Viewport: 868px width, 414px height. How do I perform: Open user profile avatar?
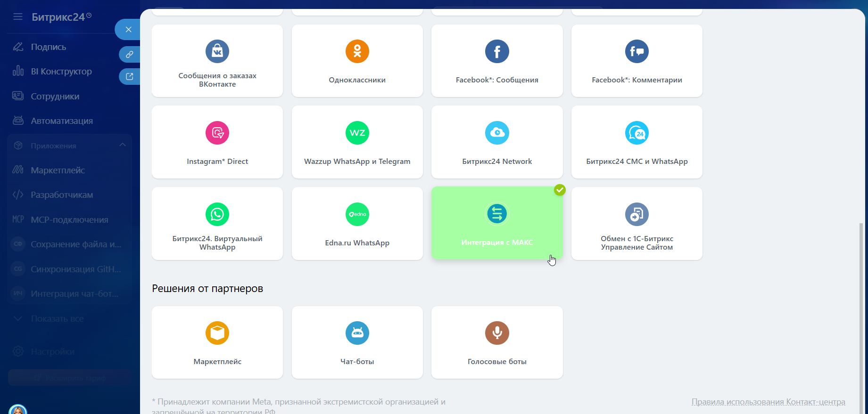(18, 409)
